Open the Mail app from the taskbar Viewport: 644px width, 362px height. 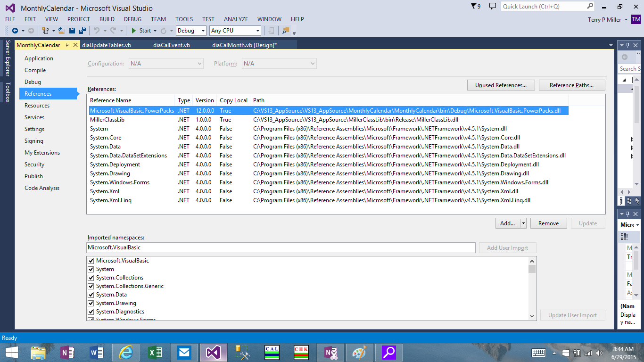[184, 353]
